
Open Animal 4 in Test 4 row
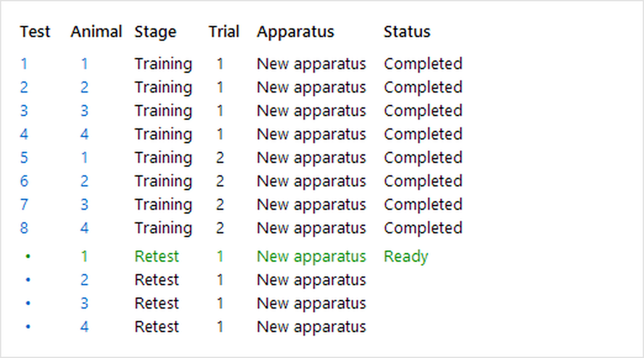click(84, 134)
